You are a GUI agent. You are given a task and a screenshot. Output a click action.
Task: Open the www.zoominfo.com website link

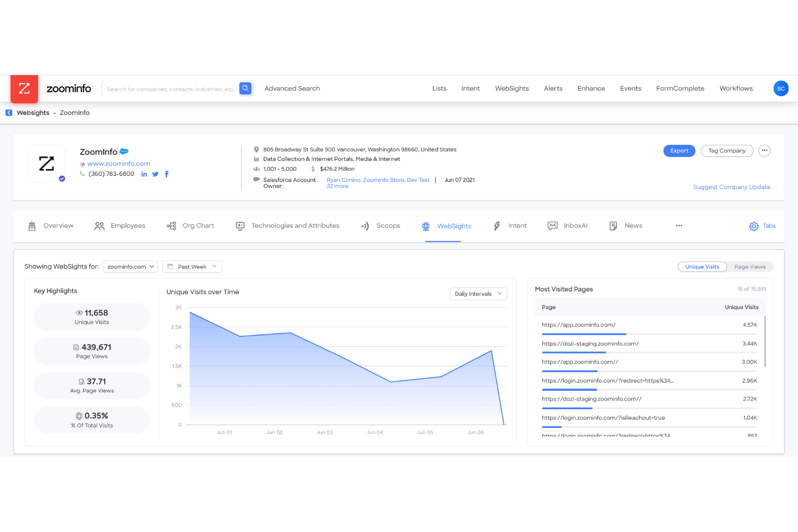(119, 164)
